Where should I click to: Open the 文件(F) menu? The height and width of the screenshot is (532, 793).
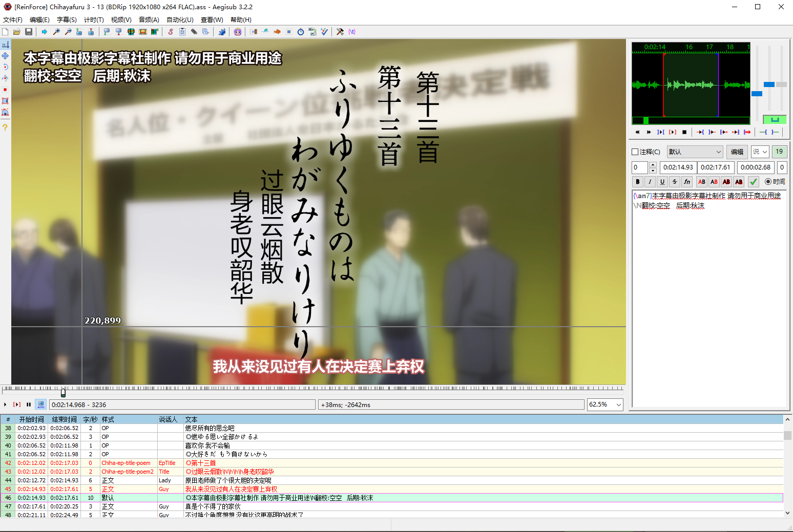tap(13, 20)
